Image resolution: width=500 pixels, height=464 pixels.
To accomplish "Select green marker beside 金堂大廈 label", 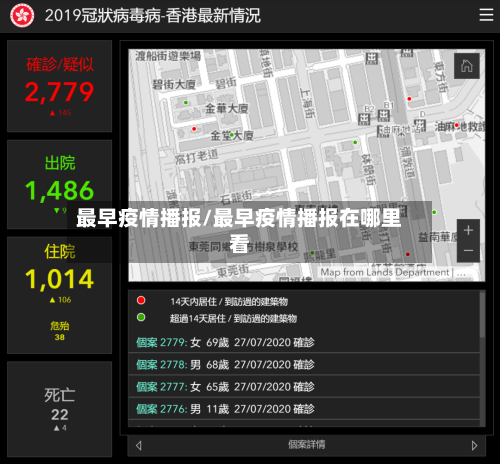I will (232, 135).
